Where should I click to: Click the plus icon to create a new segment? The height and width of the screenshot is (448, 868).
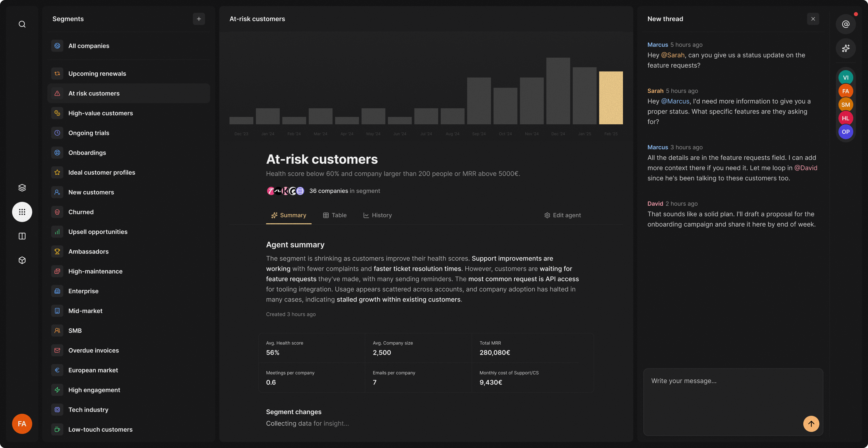(x=199, y=19)
